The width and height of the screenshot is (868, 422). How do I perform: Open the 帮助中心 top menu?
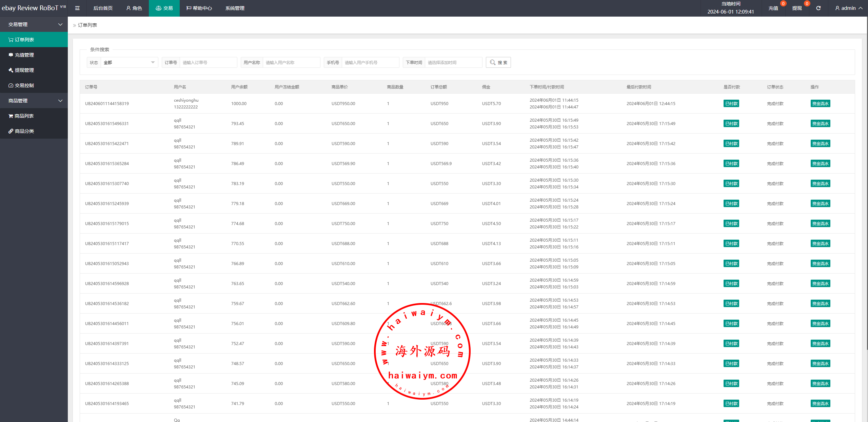pyautogui.click(x=199, y=8)
